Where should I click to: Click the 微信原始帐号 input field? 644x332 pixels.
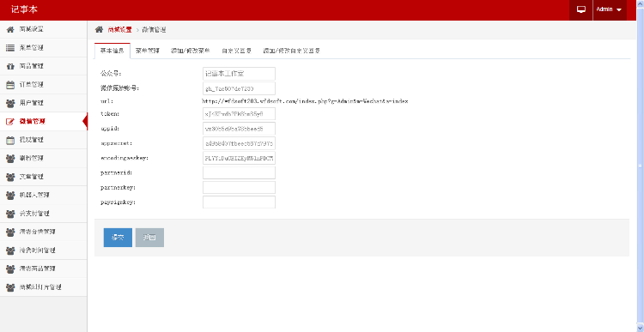coord(239,88)
